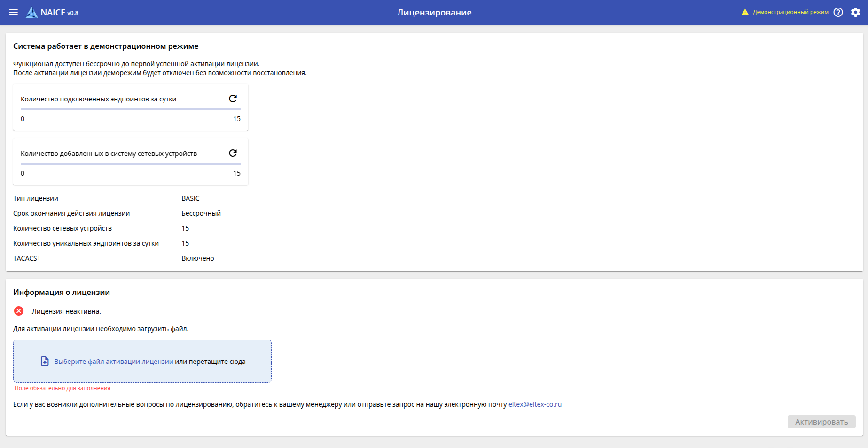Click the demo mode warning triangle
This screenshot has width=868, height=448.
[x=745, y=12]
